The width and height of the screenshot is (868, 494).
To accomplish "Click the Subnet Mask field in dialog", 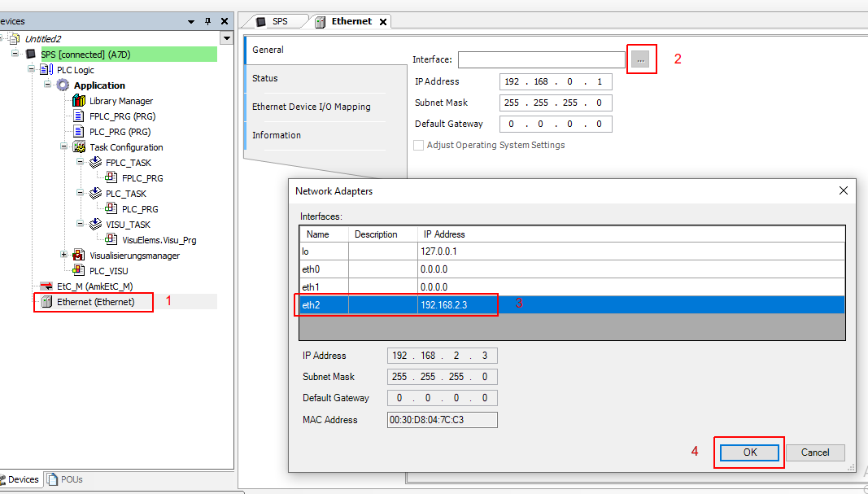I will click(x=443, y=377).
